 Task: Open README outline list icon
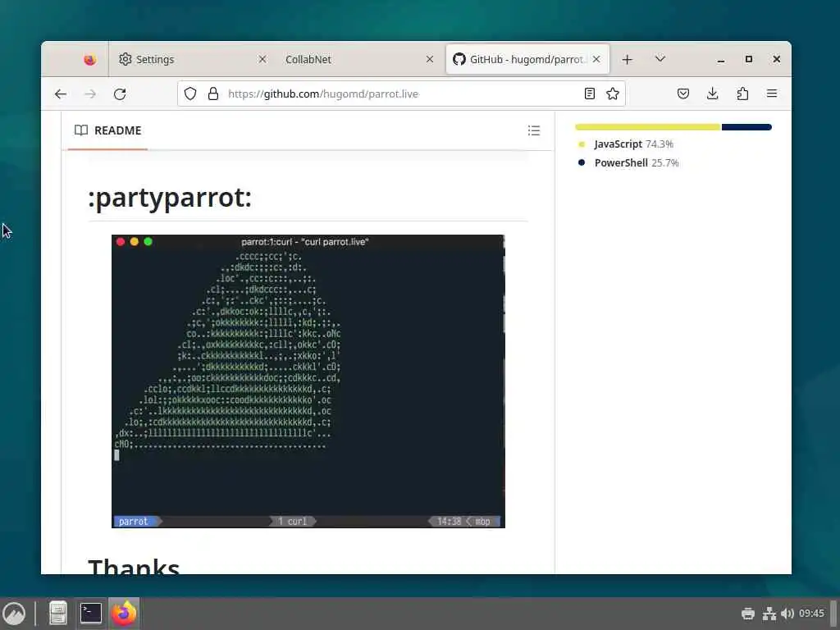(x=533, y=130)
